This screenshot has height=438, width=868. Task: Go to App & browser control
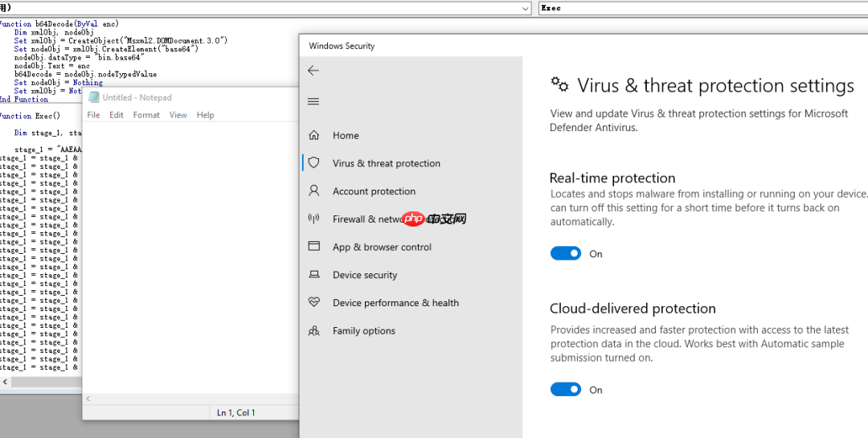pos(382,247)
